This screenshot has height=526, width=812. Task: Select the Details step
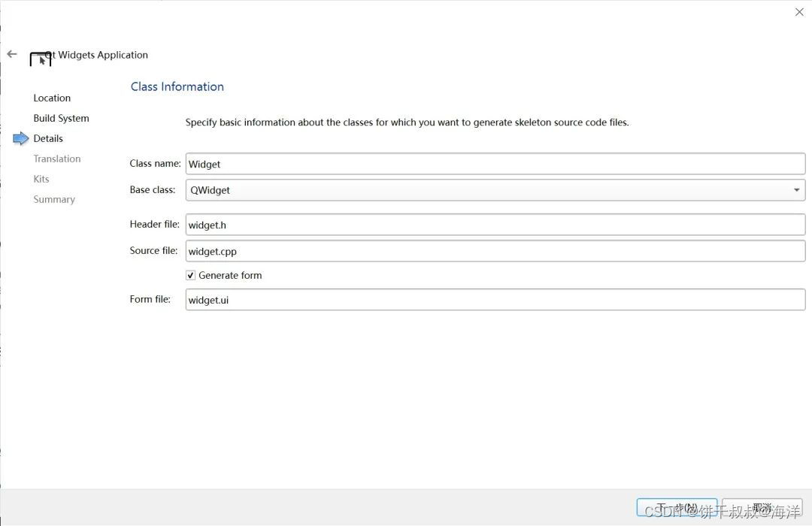point(47,138)
